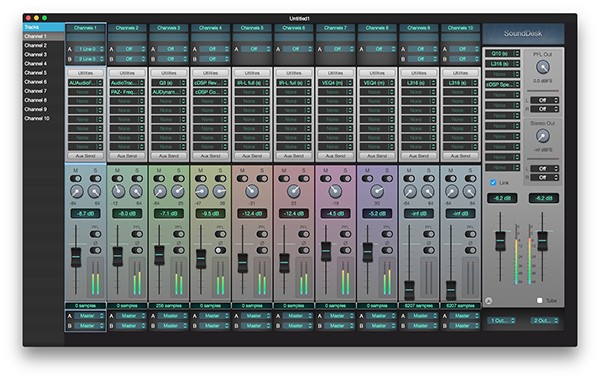
Task: Open Channel 5 output B 'Master' dropdown
Action: point(256,326)
